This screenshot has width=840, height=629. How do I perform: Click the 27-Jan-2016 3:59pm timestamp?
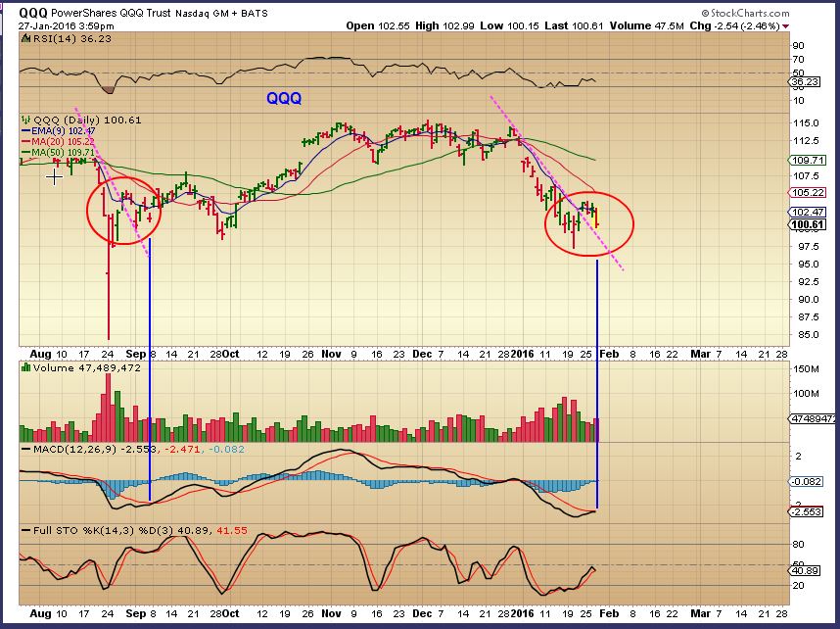[x=67, y=25]
